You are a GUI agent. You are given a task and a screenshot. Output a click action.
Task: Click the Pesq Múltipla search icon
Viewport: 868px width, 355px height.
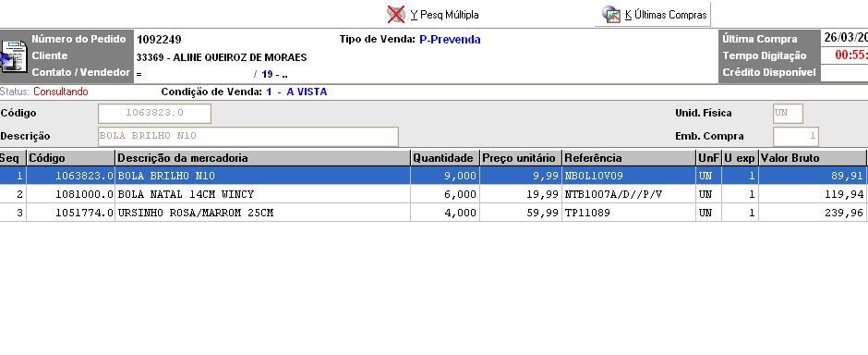coord(396,15)
